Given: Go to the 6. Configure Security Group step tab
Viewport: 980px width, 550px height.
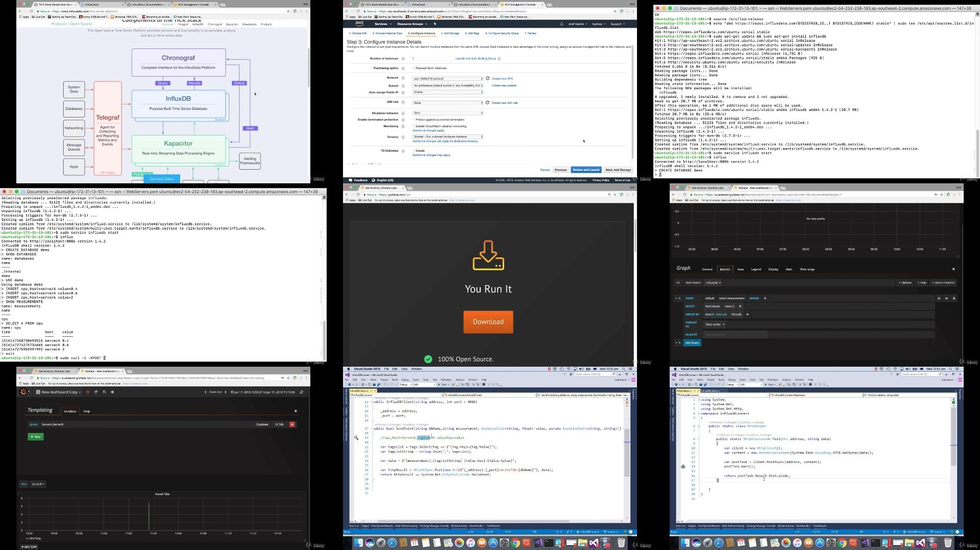Looking at the screenshot, I should [503, 33].
